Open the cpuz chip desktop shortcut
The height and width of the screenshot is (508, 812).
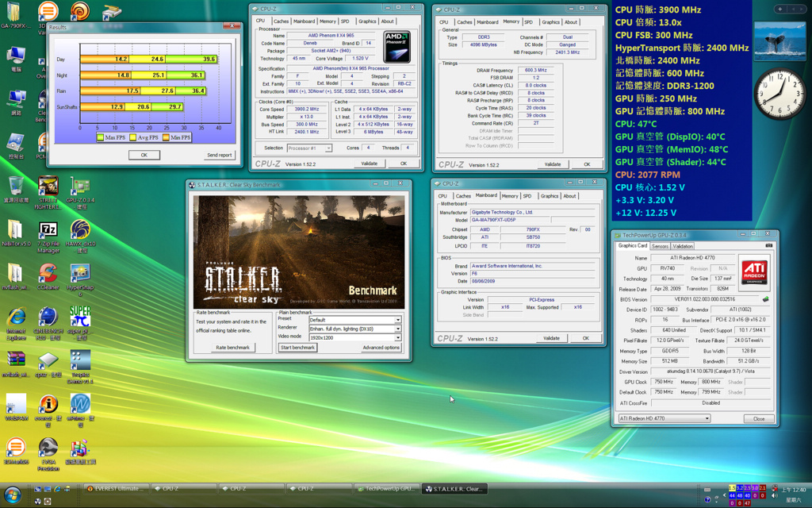(x=48, y=364)
